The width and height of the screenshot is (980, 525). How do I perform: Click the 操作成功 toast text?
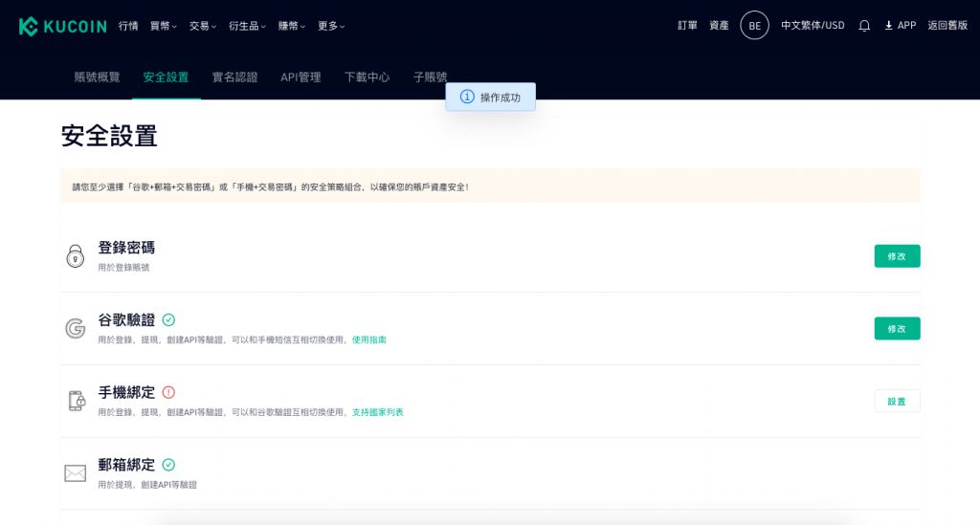click(500, 98)
